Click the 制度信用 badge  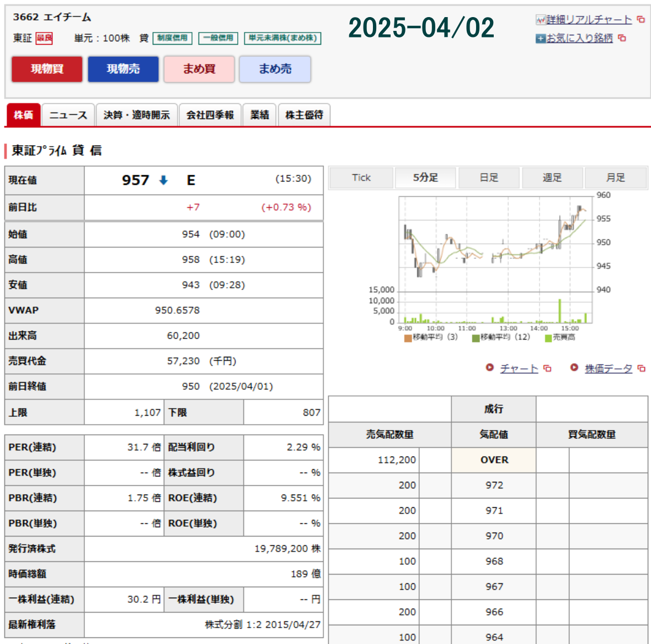[x=172, y=38]
